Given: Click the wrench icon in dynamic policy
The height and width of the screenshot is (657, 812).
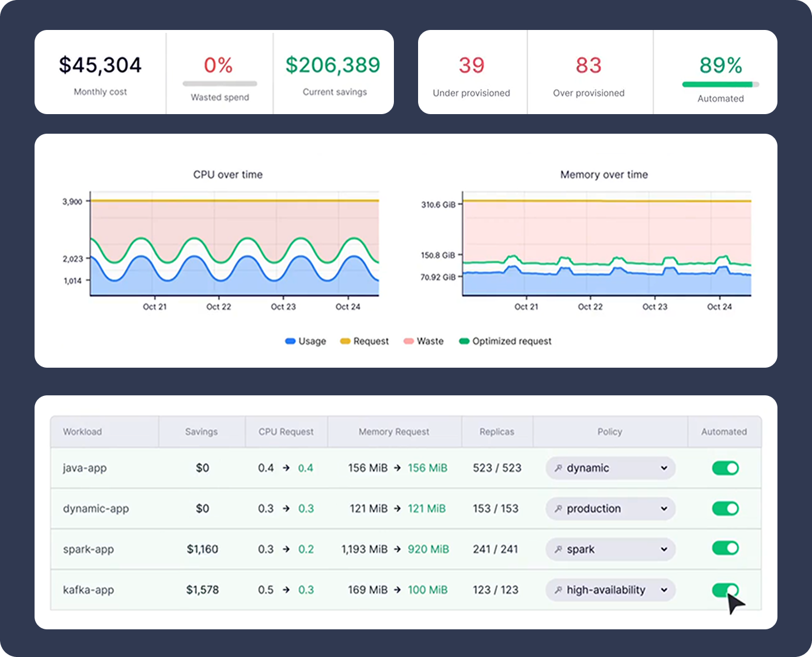Looking at the screenshot, I should 558,469.
